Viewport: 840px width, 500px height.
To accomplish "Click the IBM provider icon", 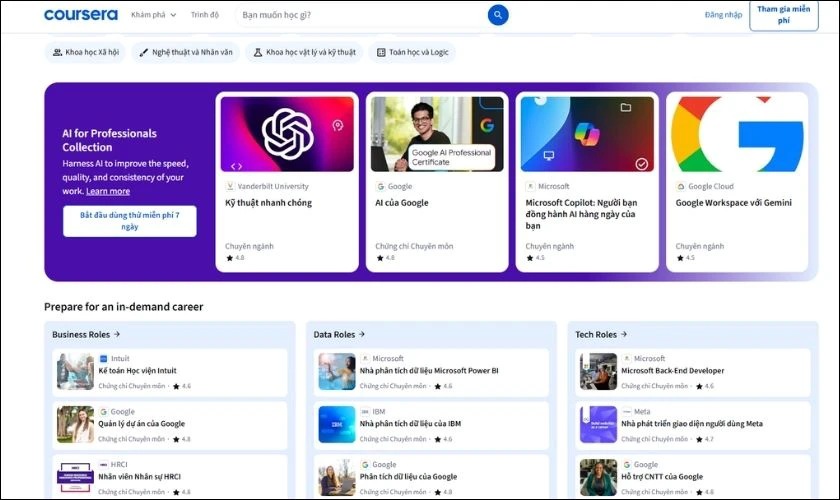I will click(365, 412).
